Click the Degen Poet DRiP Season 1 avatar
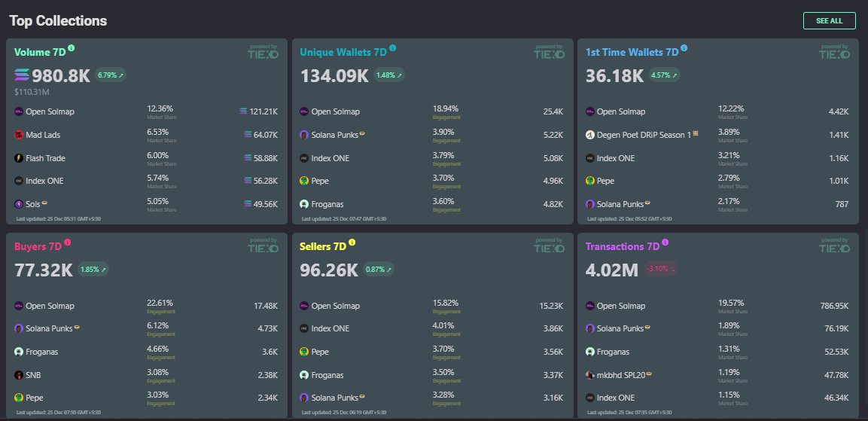 pyautogui.click(x=590, y=135)
